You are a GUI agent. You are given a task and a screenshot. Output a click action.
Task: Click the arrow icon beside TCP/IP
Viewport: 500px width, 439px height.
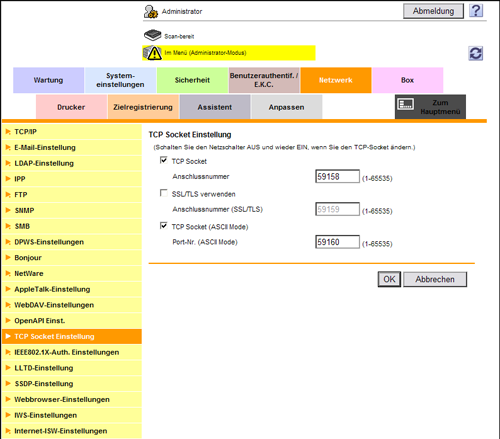pos(8,132)
